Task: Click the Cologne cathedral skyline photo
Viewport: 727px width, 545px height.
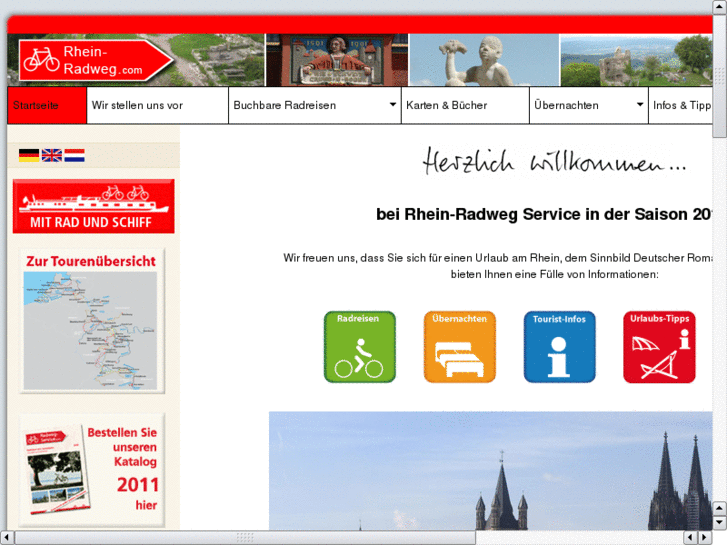Action: click(x=491, y=471)
